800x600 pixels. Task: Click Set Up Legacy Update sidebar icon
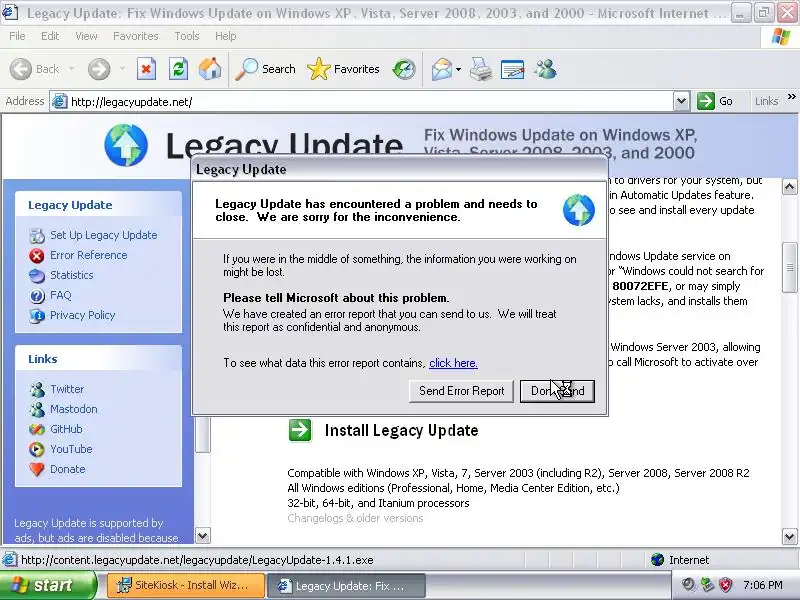coord(37,235)
